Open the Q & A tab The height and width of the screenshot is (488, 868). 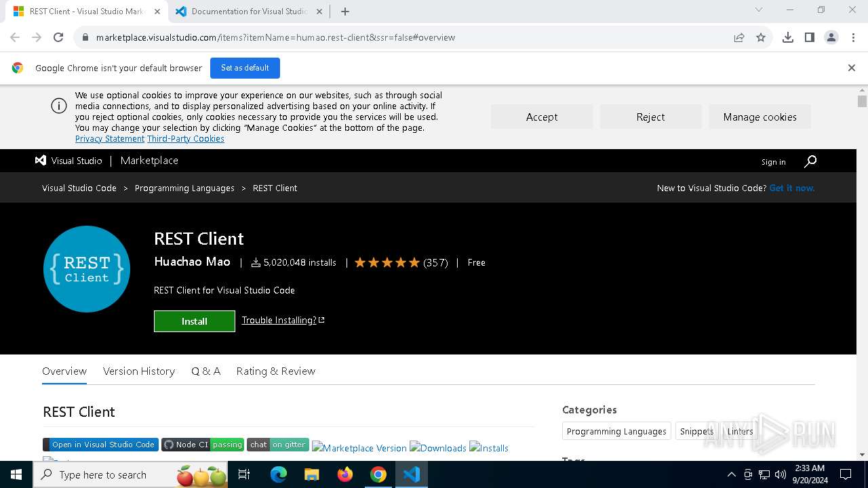tap(205, 371)
